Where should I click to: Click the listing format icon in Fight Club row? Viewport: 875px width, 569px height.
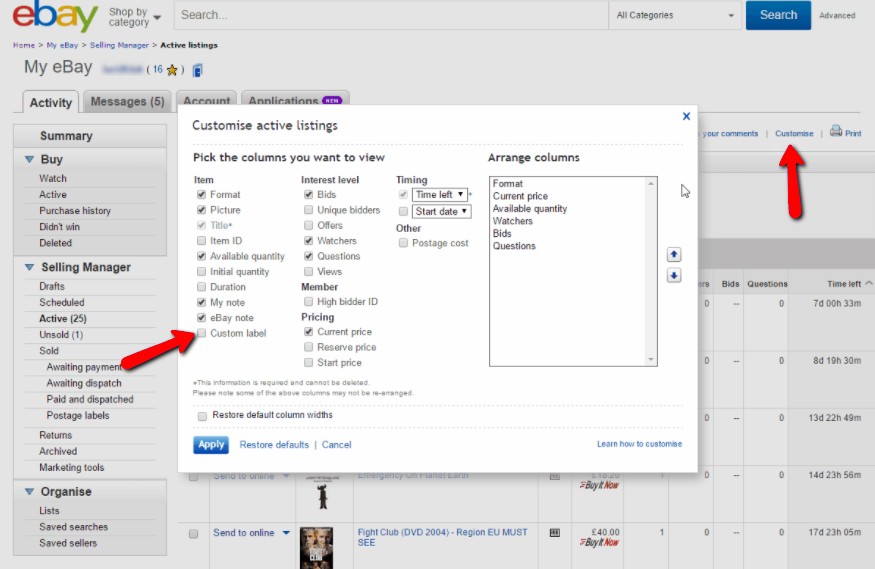click(555, 532)
